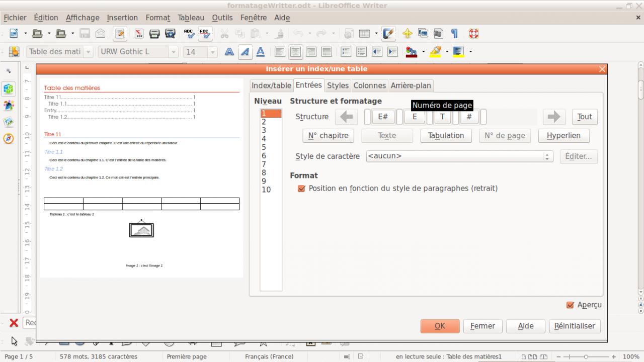Apply Italic formatting icon

coord(245,52)
